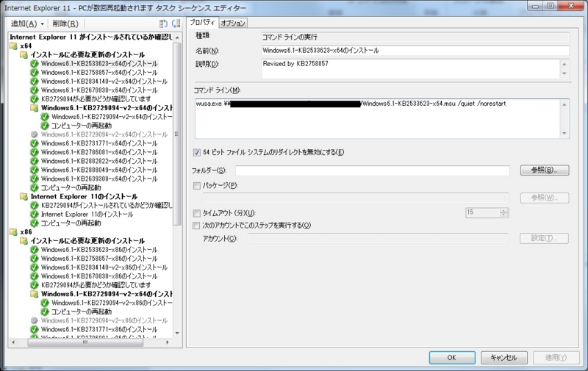Click the folder icon of the x64 group
This screenshot has width=588, height=371.
click(13, 46)
